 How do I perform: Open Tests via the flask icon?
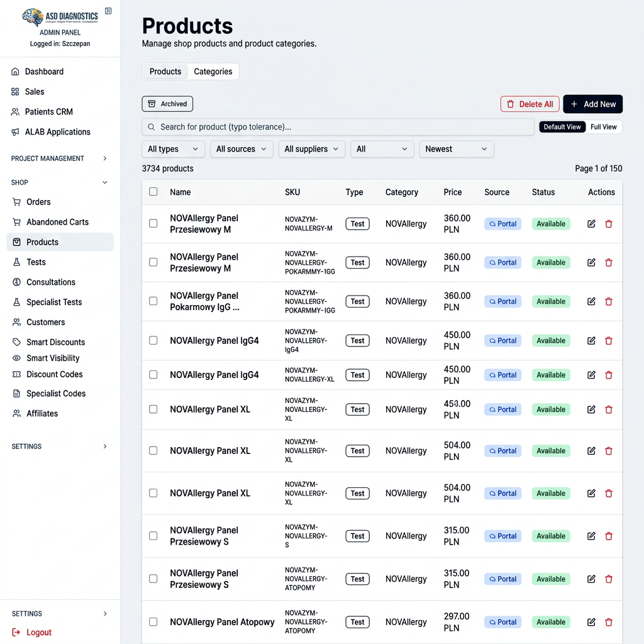pos(16,262)
